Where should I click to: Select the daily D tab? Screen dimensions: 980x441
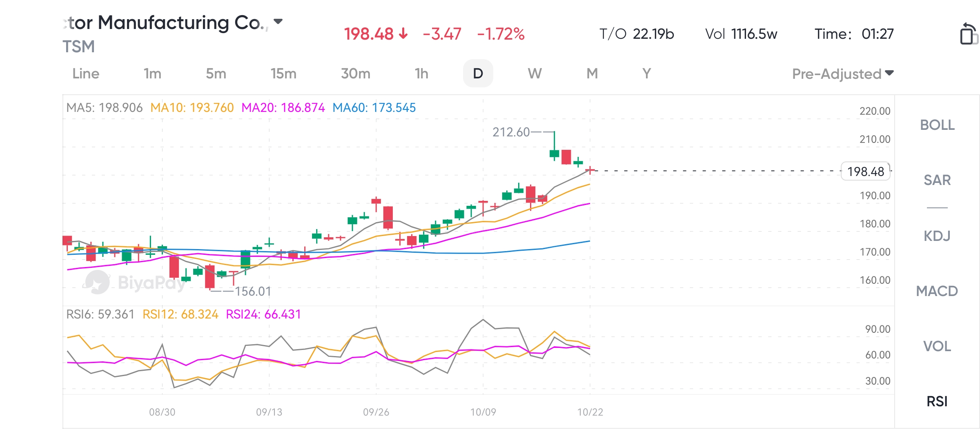(478, 73)
